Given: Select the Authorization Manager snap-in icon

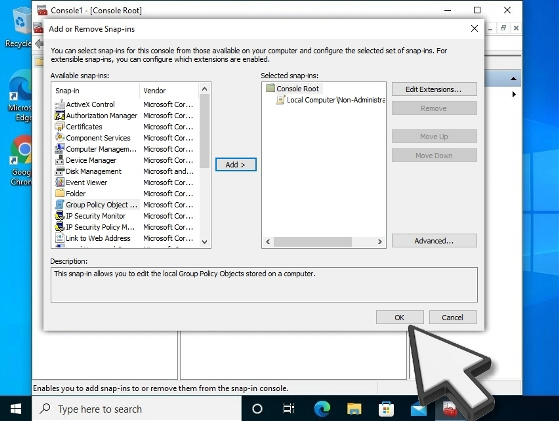Looking at the screenshot, I should pos(60,115).
